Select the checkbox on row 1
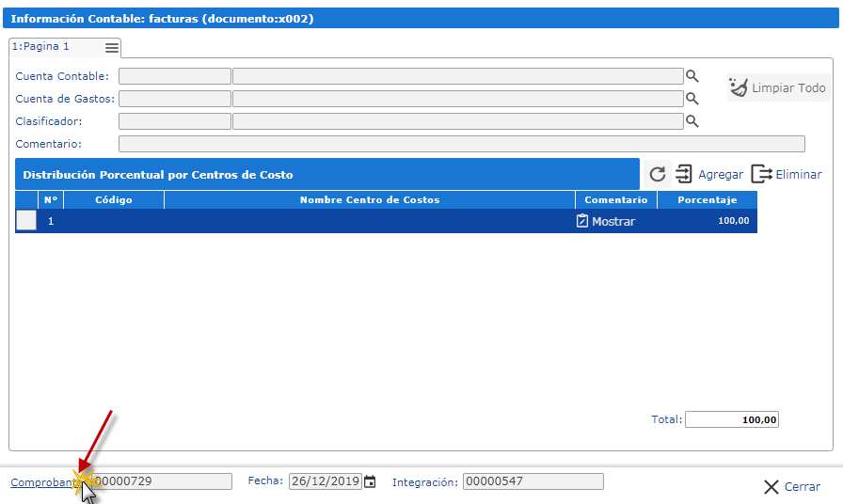Image resolution: width=843 pixels, height=504 pixels. (26, 221)
